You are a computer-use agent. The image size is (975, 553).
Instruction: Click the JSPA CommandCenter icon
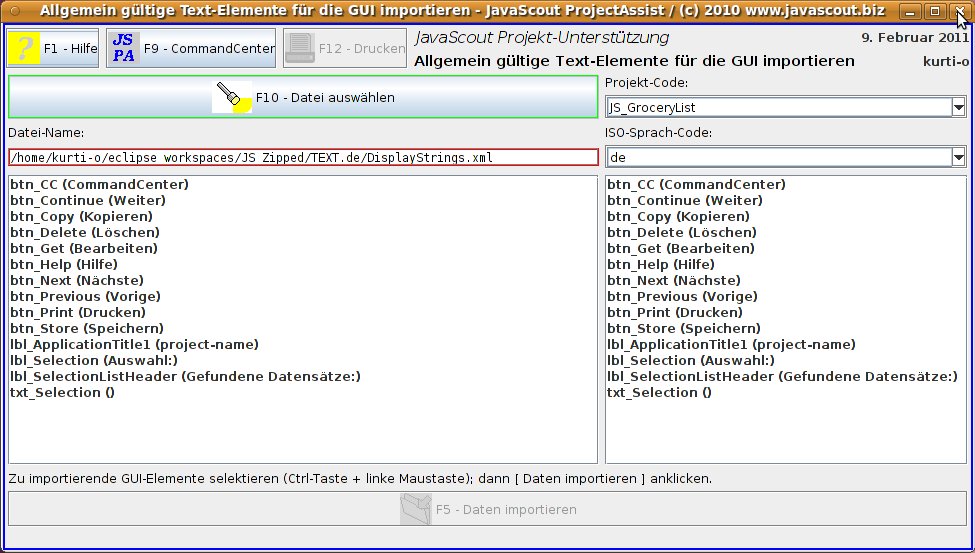coord(123,47)
